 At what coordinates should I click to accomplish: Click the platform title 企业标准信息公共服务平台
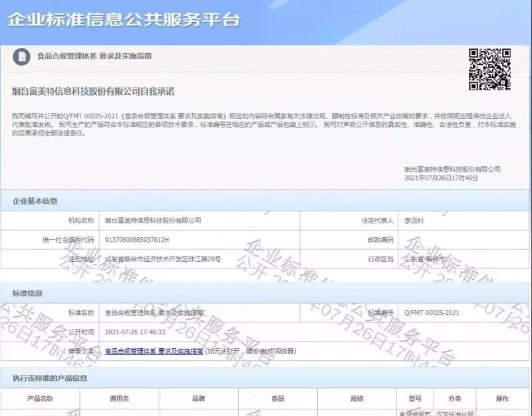point(124,20)
